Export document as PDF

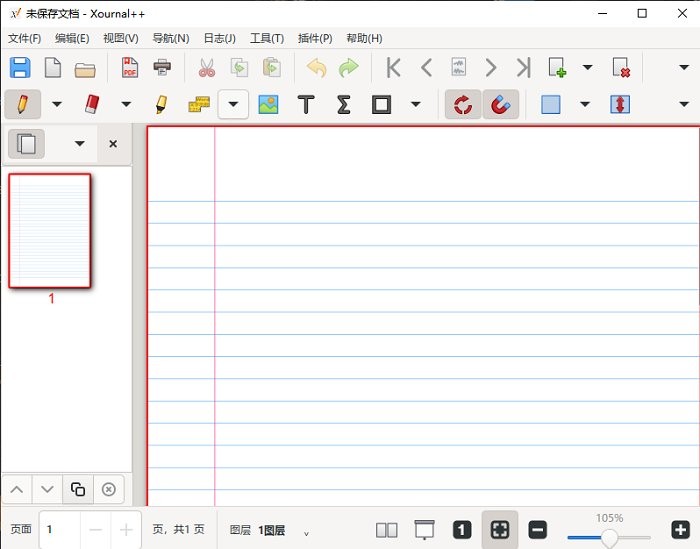[129, 68]
